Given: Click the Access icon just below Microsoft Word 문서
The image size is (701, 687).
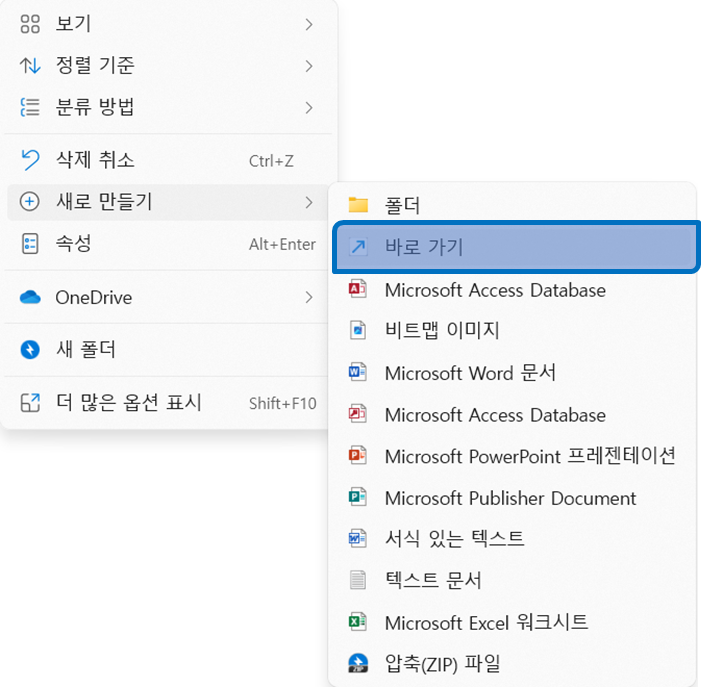Looking at the screenshot, I should 358,414.
